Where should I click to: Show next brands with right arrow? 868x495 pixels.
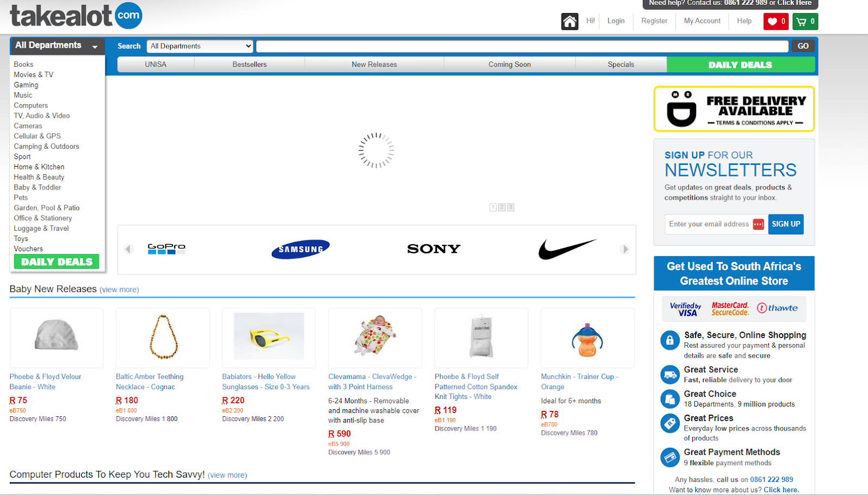(625, 249)
